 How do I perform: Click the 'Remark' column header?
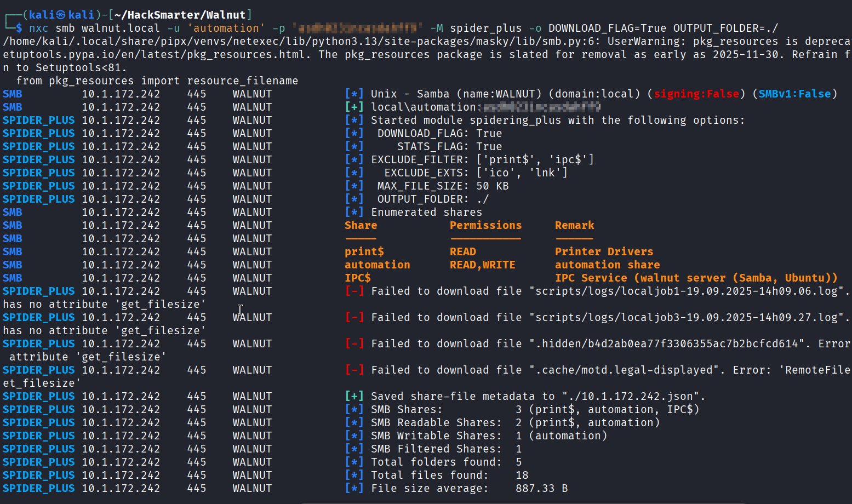click(x=574, y=225)
